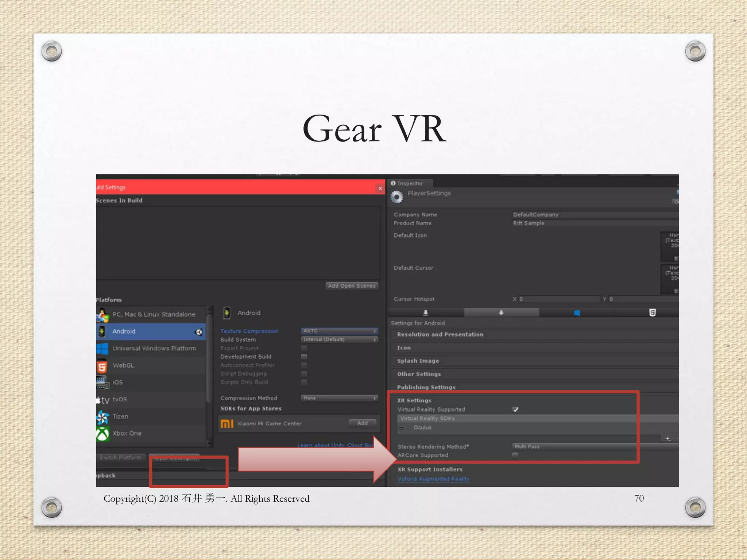Click the Virtual Reality SDKs list header
747x560 pixels.
(538, 419)
